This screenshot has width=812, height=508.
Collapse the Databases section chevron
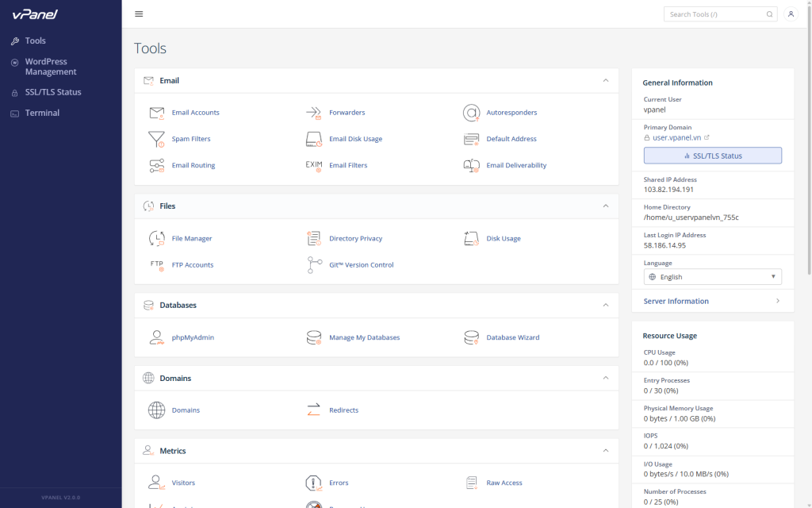(x=605, y=305)
